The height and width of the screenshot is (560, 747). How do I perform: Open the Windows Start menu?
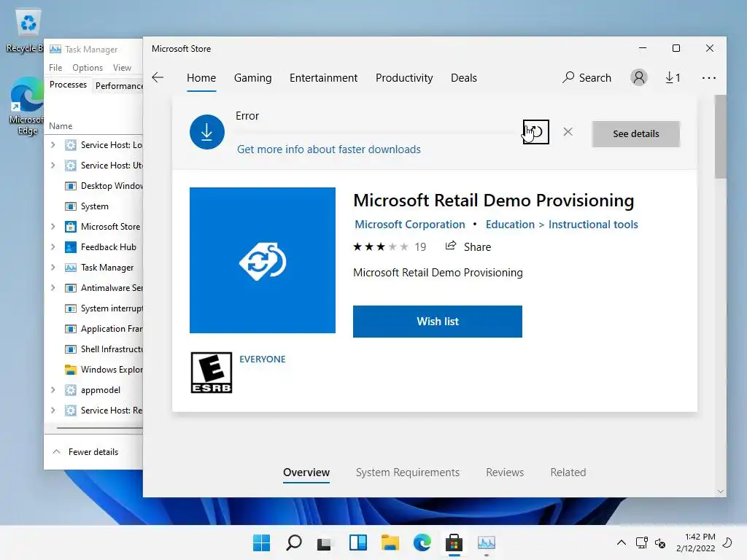pyautogui.click(x=262, y=542)
